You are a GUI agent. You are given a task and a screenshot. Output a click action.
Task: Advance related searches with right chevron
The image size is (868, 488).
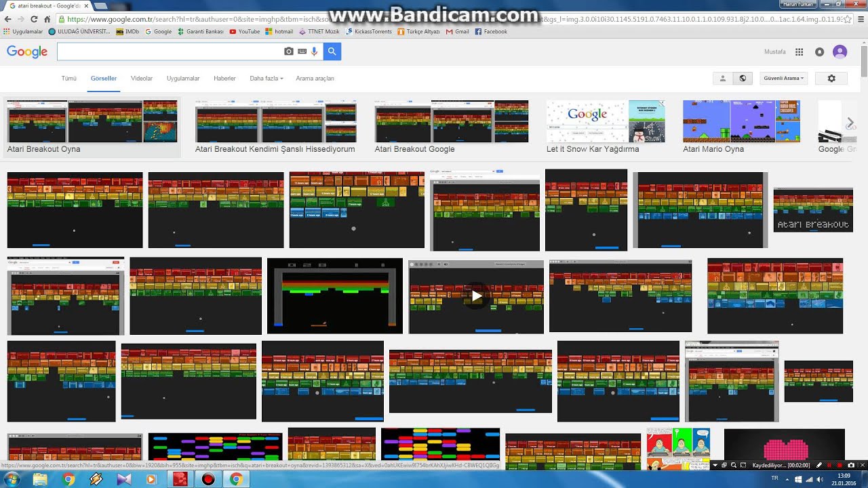pyautogui.click(x=850, y=122)
